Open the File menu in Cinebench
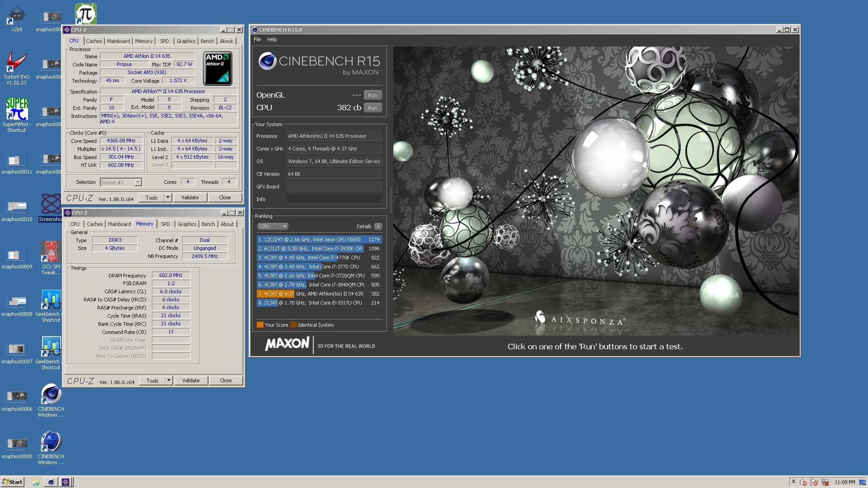This screenshot has height=488, width=868. click(x=257, y=39)
